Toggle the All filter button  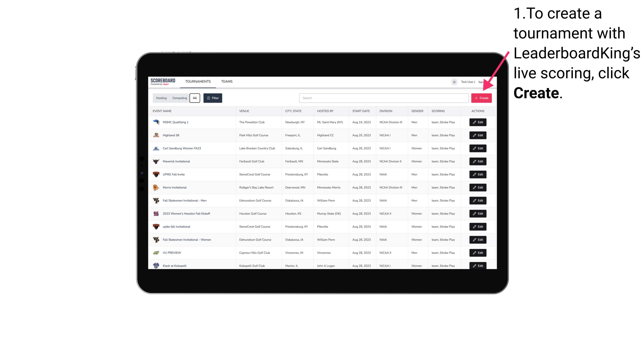click(x=195, y=98)
